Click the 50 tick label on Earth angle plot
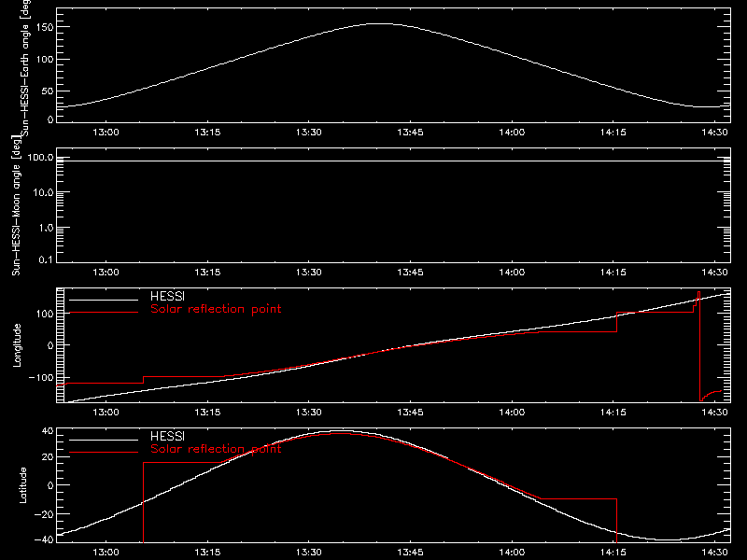 coord(48,91)
